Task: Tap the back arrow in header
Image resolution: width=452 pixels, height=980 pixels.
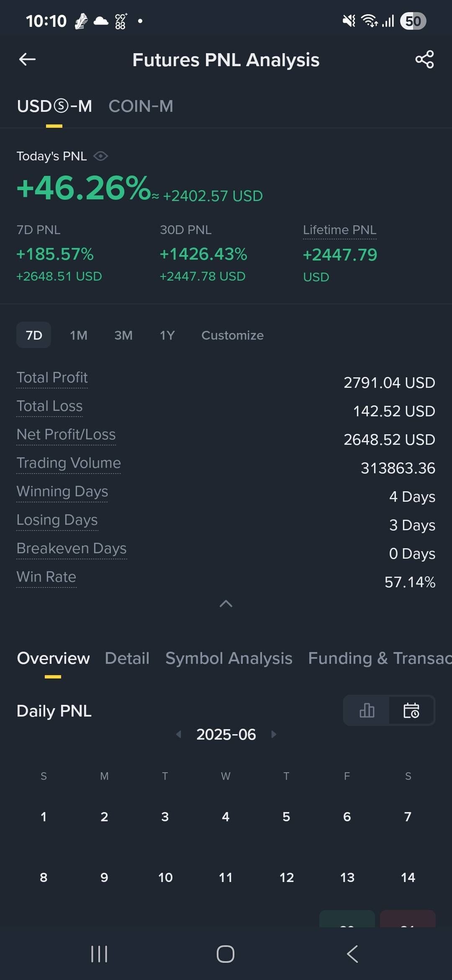Action: [x=28, y=59]
